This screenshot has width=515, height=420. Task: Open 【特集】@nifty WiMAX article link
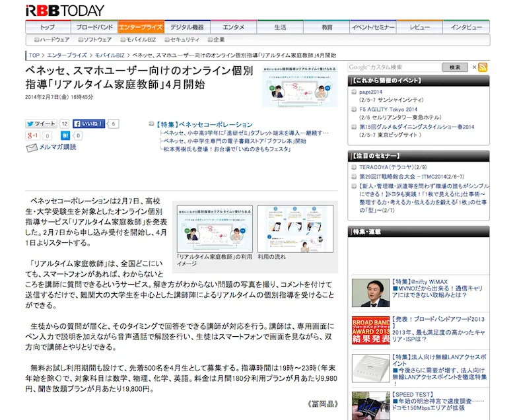coord(437,289)
